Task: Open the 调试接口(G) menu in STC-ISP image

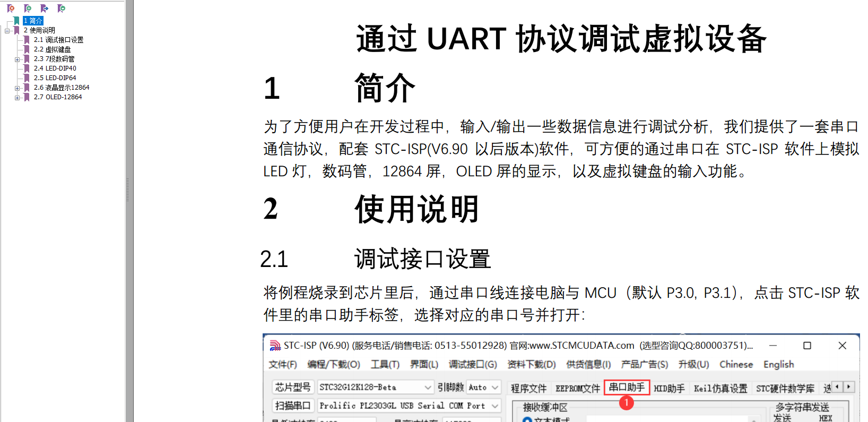Action: [x=473, y=364]
